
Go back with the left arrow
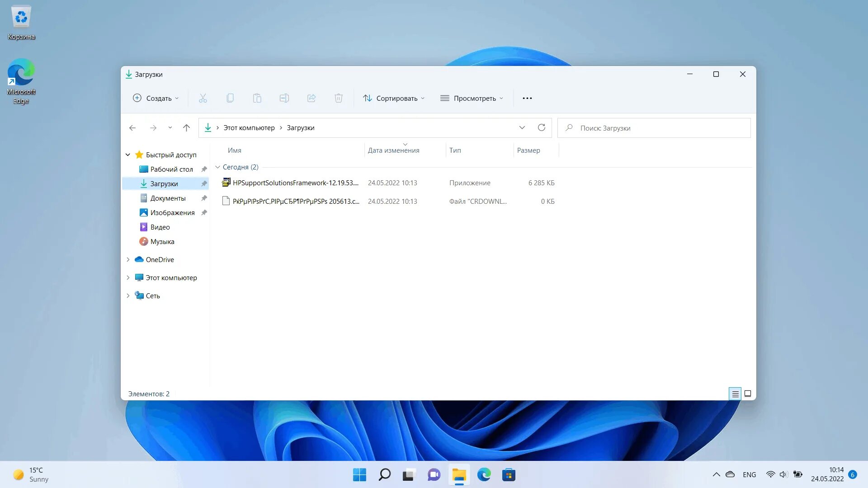tap(132, 128)
